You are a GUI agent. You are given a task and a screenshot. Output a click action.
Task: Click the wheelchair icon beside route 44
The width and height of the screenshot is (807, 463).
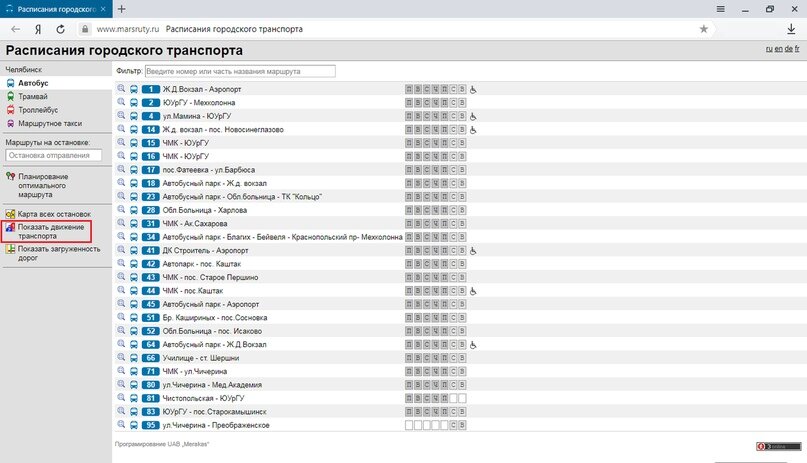pos(473,291)
